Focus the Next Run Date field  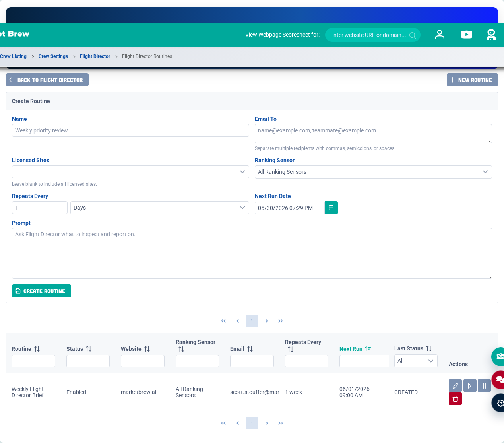[x=290, y=208]
